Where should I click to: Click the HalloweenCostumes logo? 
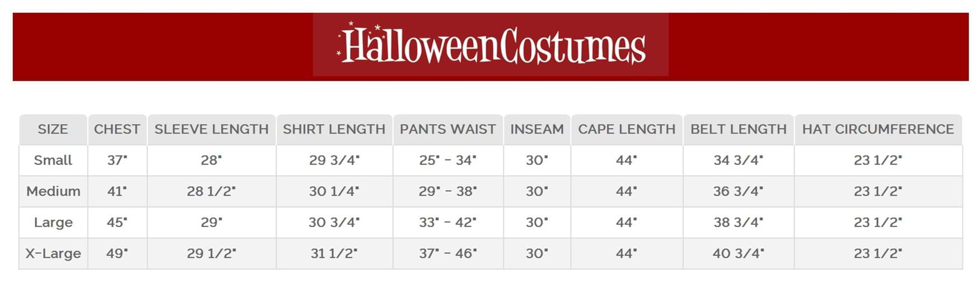coord(491,45)
